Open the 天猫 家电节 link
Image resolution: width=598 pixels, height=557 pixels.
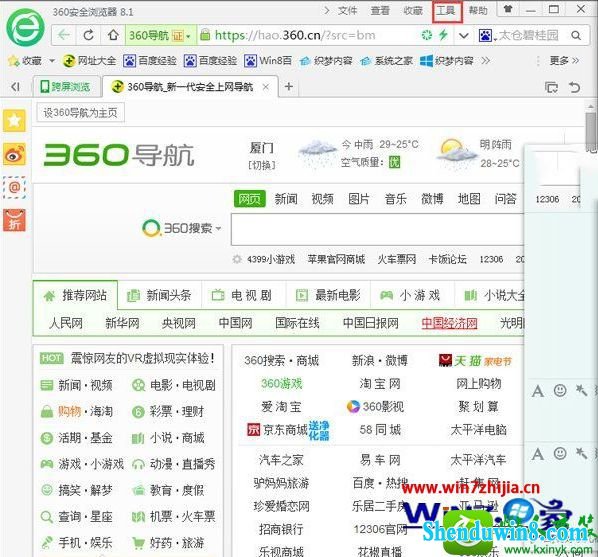(475, 361)
